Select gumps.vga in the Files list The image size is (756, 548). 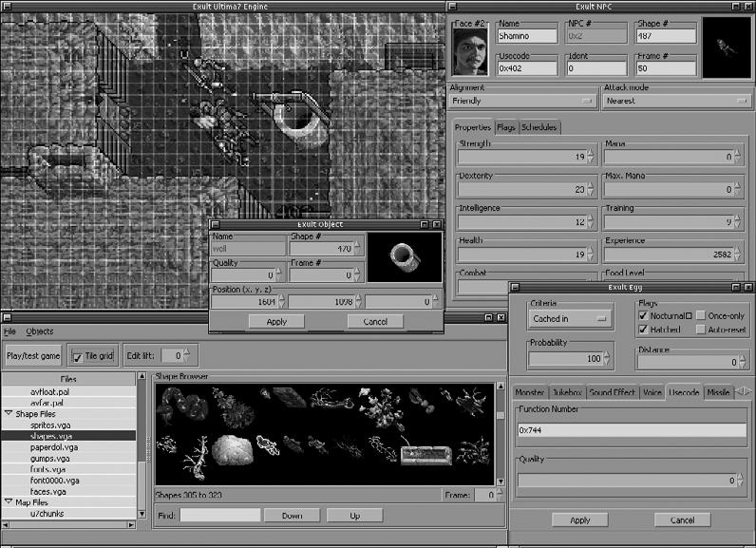click(68, 459)
